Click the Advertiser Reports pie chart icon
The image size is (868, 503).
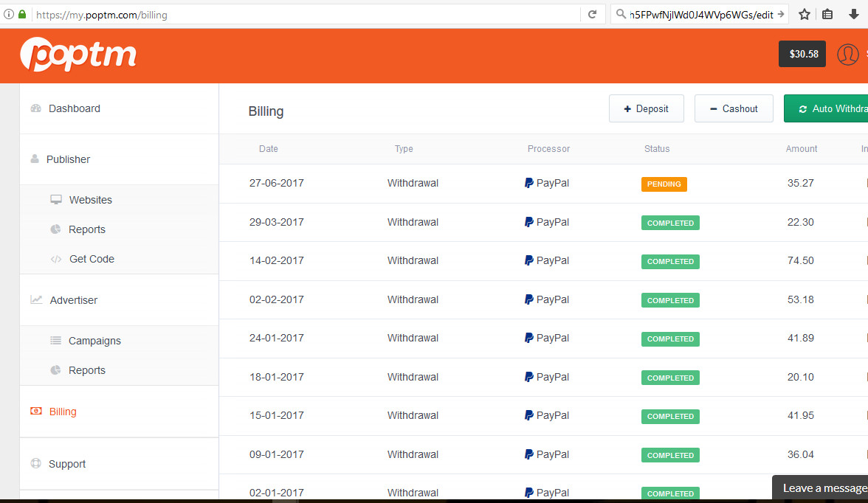point(55,370)
